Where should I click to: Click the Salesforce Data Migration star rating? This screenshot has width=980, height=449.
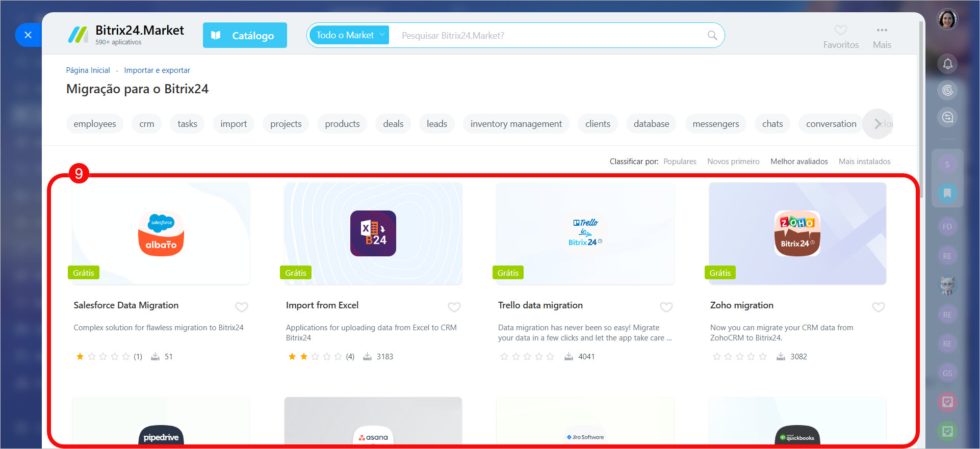103,357
